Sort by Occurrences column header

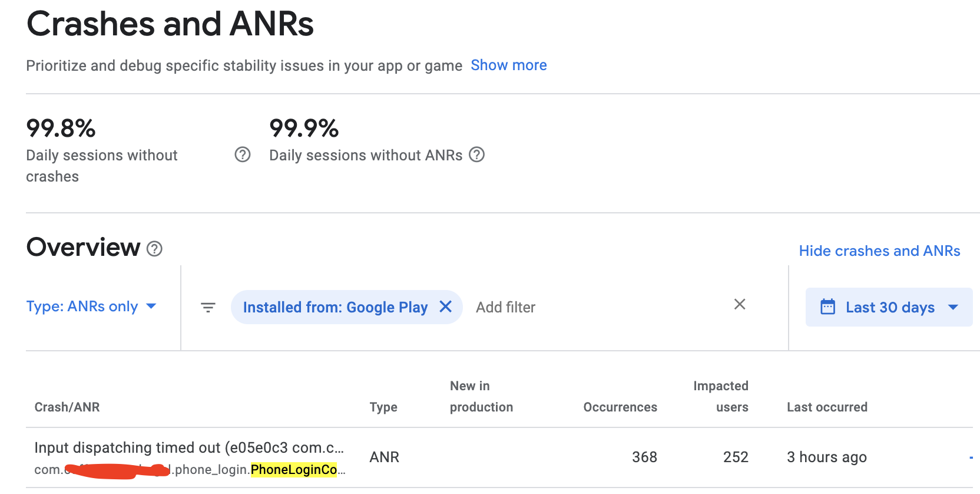[x=620, y=407]
